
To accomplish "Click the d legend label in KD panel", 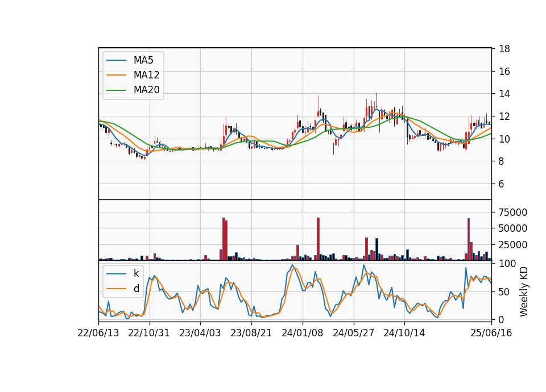I will 136,289.
